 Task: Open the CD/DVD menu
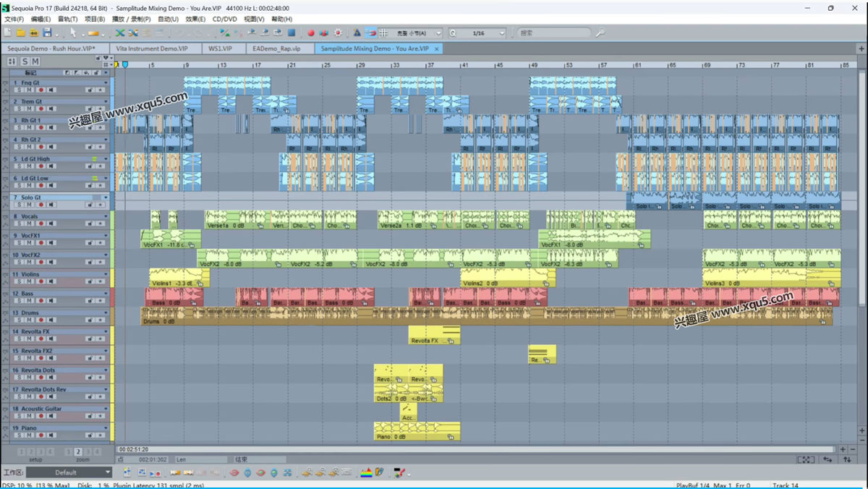coord(224,19)
